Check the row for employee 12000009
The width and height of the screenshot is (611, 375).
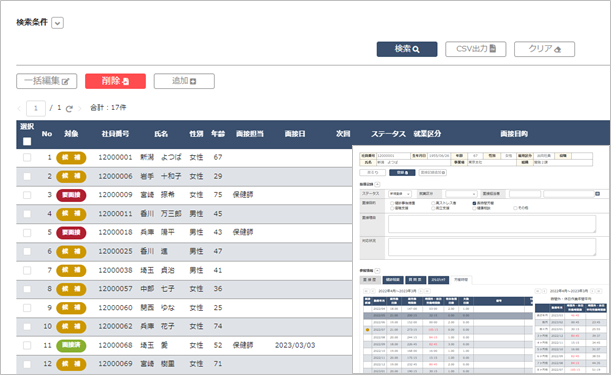point(27,195)
